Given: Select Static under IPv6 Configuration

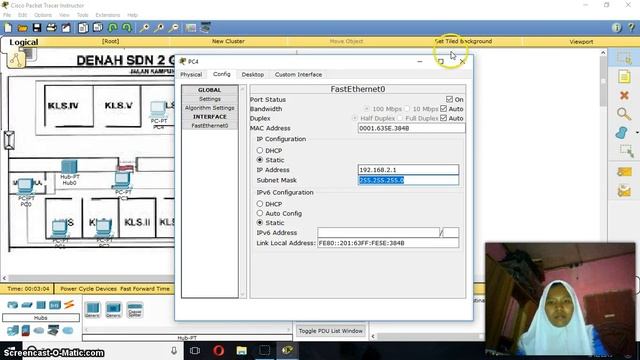Looking at the screenshot, I should 260,222.
